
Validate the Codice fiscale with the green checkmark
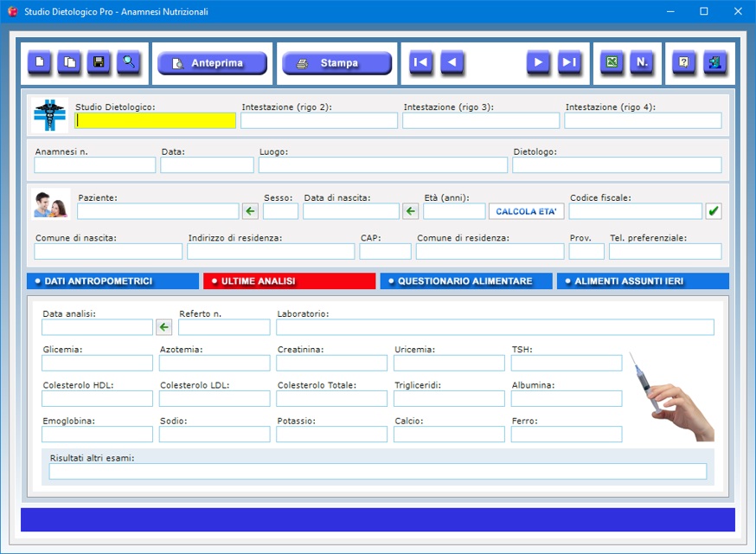pos(714,211)
